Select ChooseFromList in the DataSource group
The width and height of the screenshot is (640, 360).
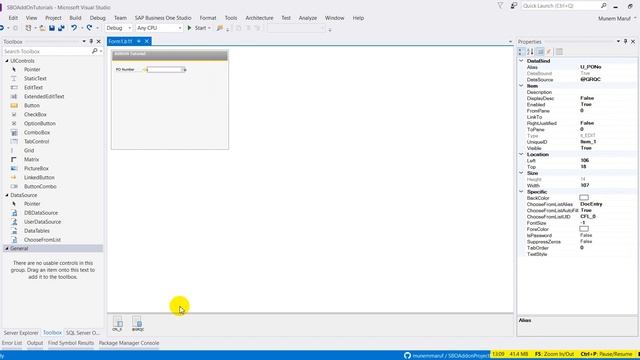point(42,240)
